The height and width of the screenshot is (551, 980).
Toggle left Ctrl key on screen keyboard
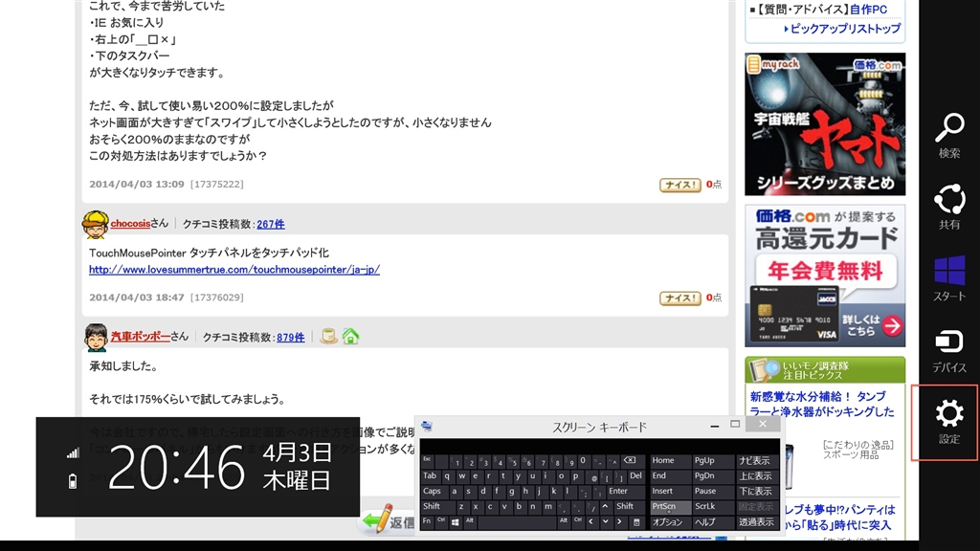(x=441, y=521)
